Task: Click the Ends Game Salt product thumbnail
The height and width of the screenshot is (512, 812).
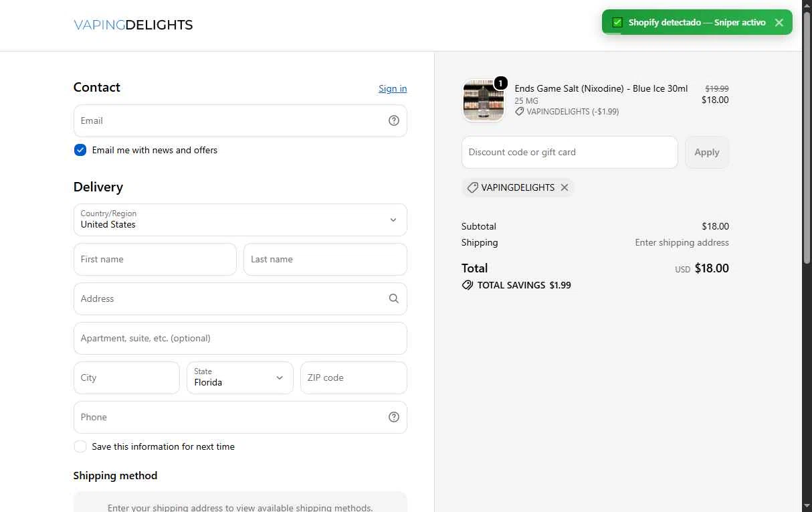Action: [483, 100]
